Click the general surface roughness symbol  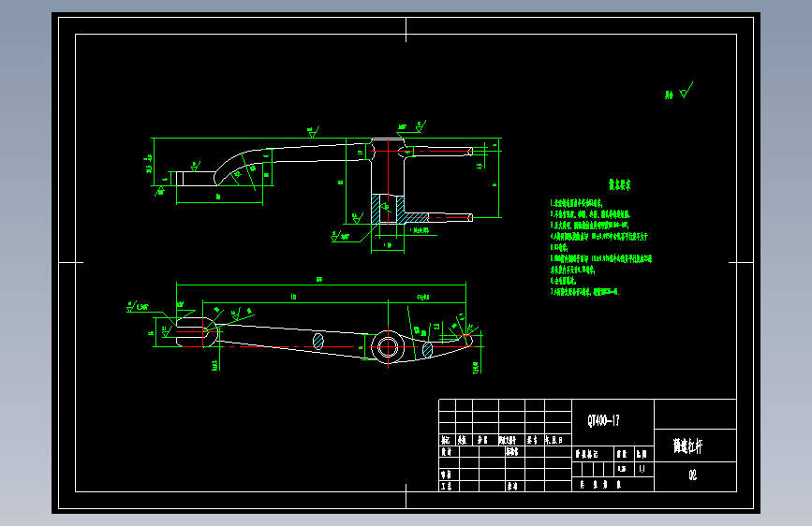tap(686, 91)
